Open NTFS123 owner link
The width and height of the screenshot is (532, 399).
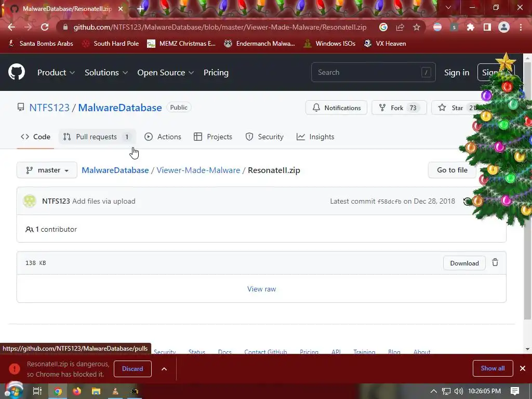(49, 108)
